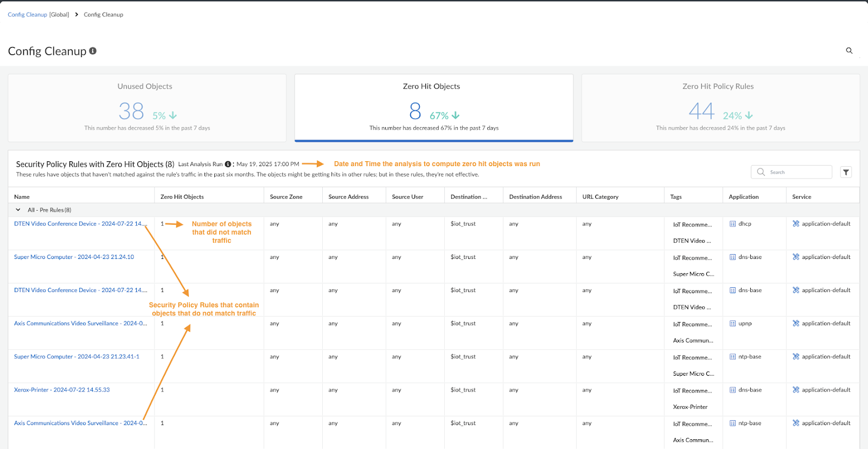
Task: Click application-default service icon in first row
Action: pos(796,224)
